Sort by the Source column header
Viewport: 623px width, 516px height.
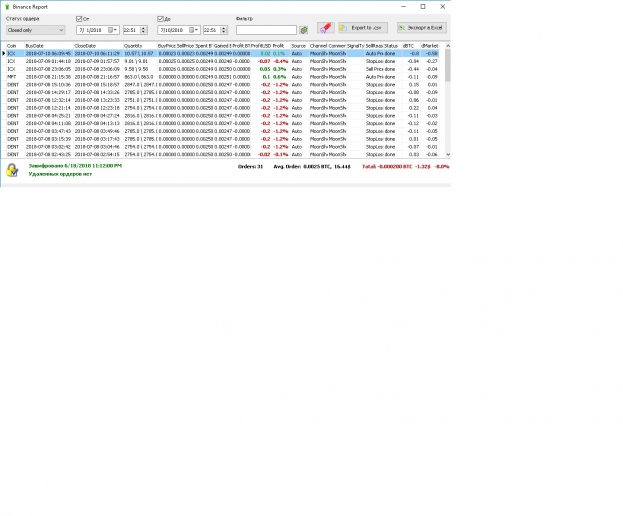[x=300, y=46]
